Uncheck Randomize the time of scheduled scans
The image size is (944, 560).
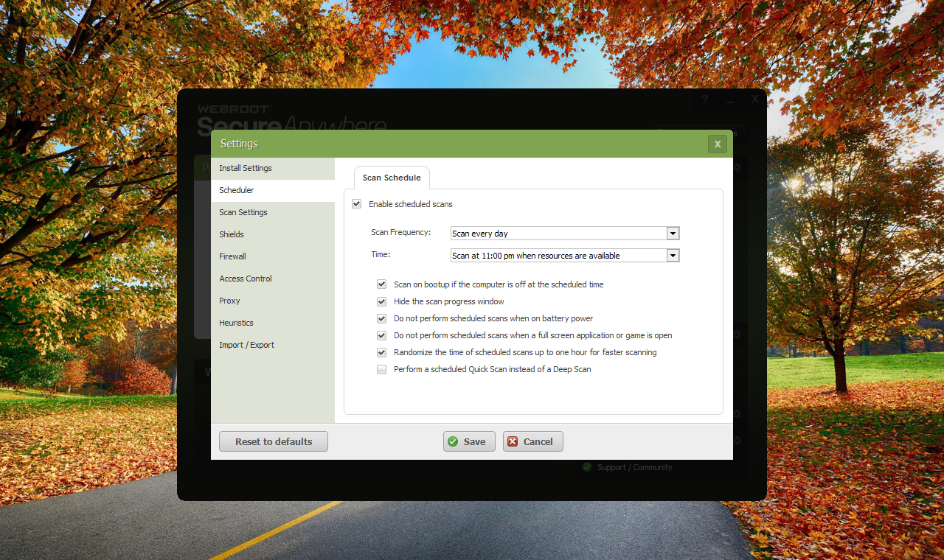[x=382, y=352]
